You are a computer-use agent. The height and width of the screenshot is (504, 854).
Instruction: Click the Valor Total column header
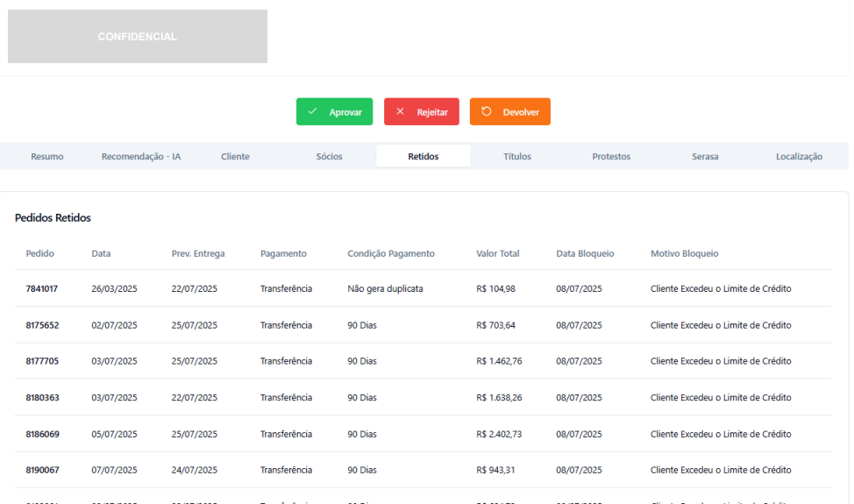(x=498, y=253)
